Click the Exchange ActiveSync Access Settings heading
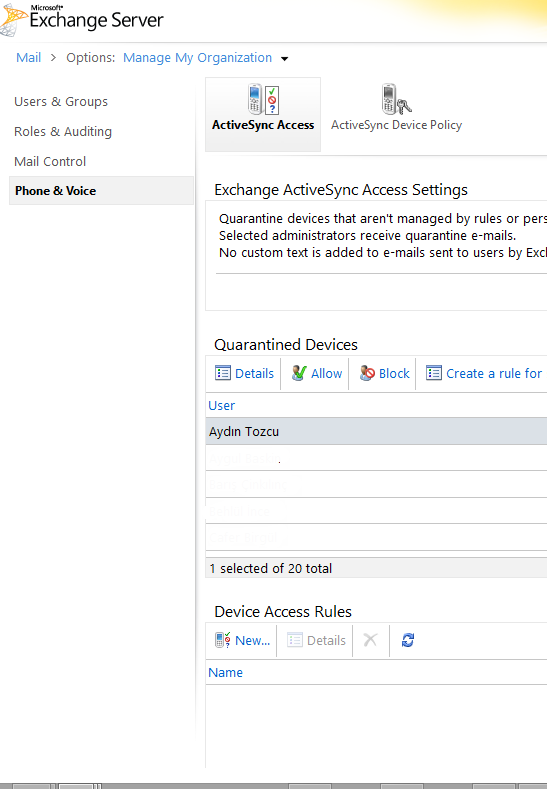 click(341, 190)
